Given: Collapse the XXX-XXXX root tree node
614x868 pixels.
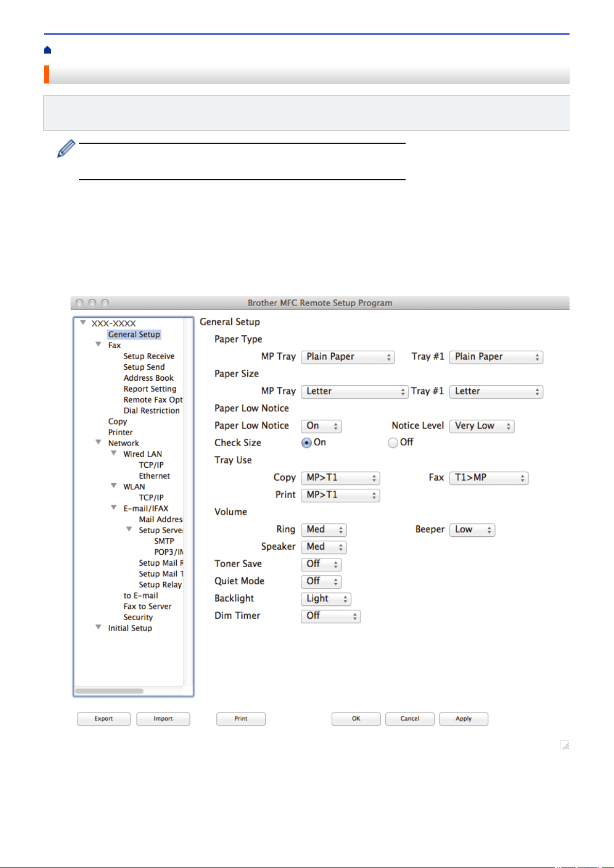Looking at the screenshot, I should pyautogui.click(x=83, y=322).
